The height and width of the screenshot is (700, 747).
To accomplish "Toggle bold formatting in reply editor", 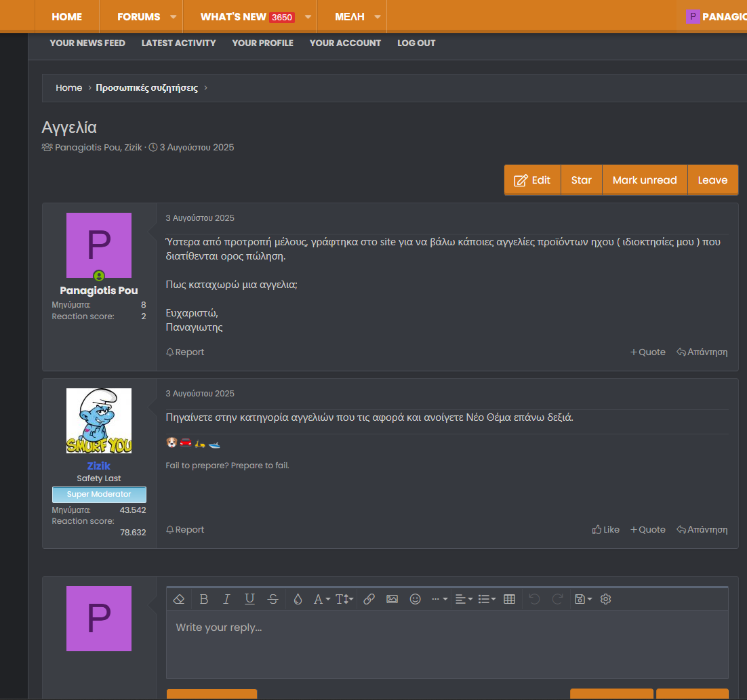I will pyautogui.click(x=203, y=599).
